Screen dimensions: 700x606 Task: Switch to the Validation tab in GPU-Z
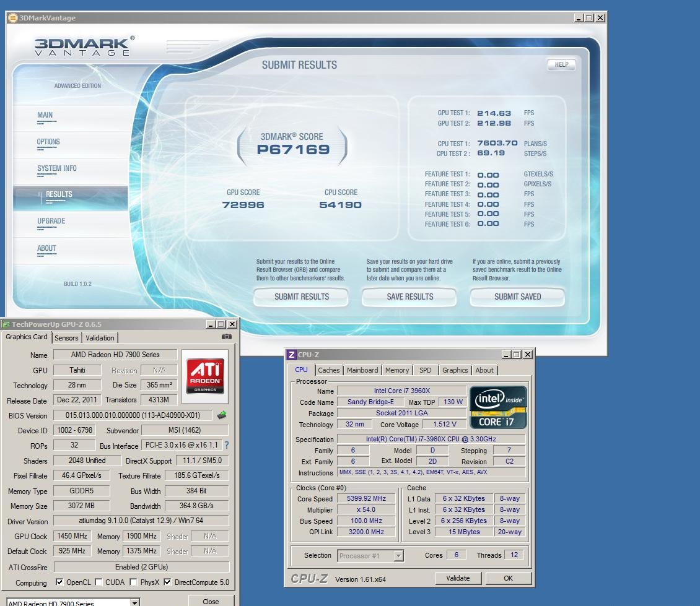(x=100, y=338)
